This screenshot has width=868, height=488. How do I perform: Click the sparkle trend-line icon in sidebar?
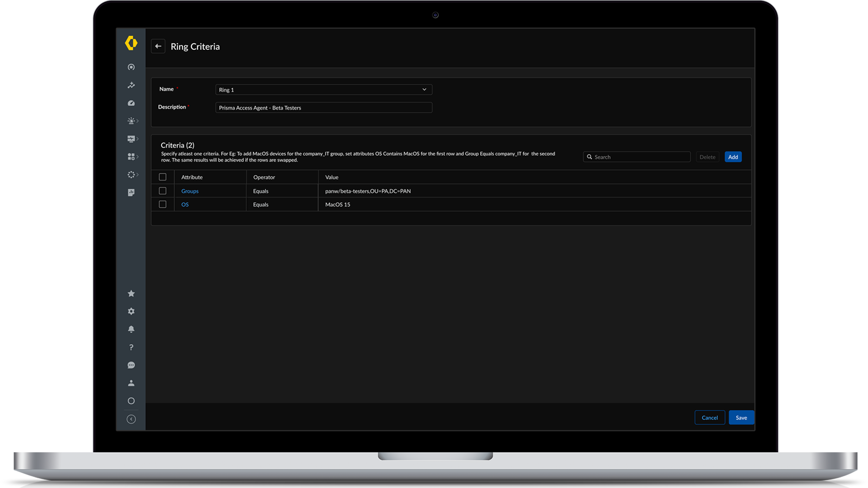131,85
